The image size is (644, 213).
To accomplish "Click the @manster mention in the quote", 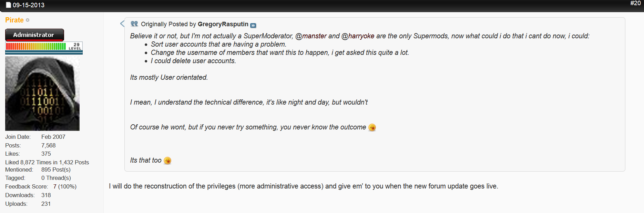I will (x=311, y=36).
